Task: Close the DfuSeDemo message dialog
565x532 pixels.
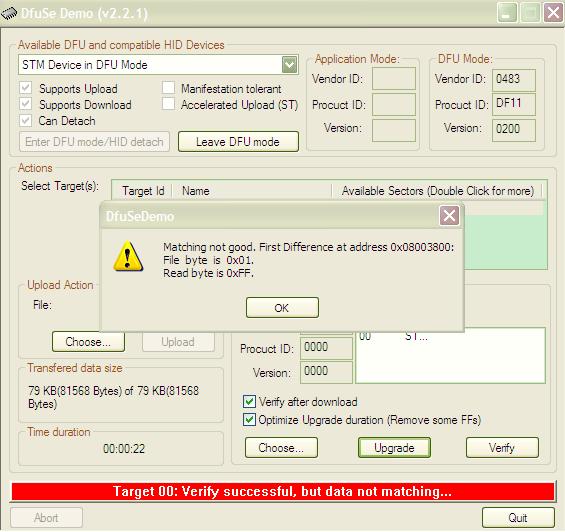Action: (x=449, y=216)
